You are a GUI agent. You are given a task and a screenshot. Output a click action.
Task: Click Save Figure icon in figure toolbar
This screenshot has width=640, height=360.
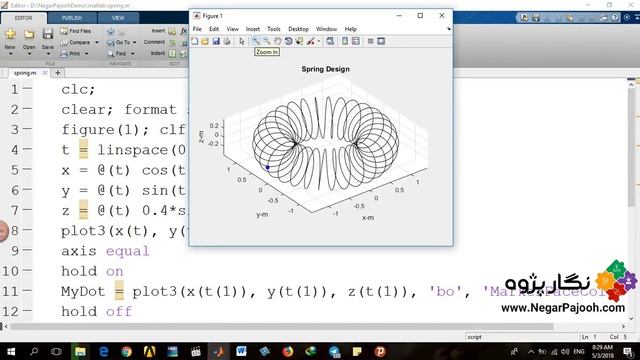[216, 41]
